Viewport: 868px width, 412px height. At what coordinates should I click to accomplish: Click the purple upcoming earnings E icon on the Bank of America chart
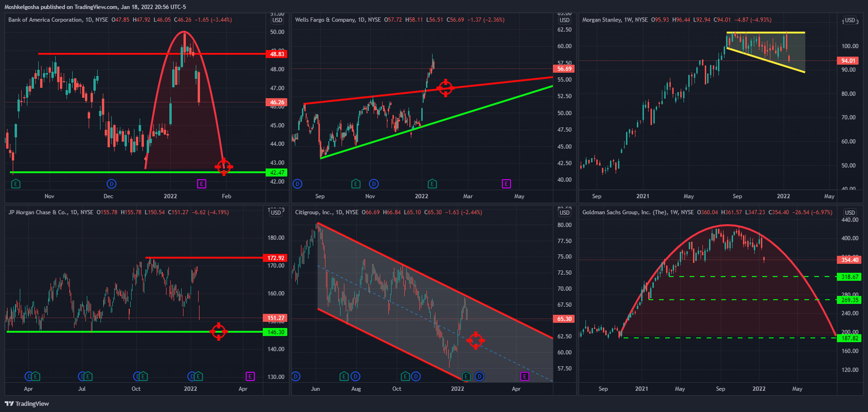point(201,184)
